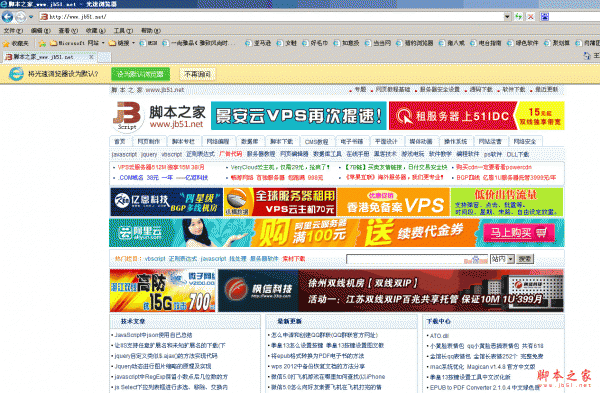Viewport: 600px width, 393px height.
Task: Open the 租服务器上51IDC red banner
Action: 476,116
